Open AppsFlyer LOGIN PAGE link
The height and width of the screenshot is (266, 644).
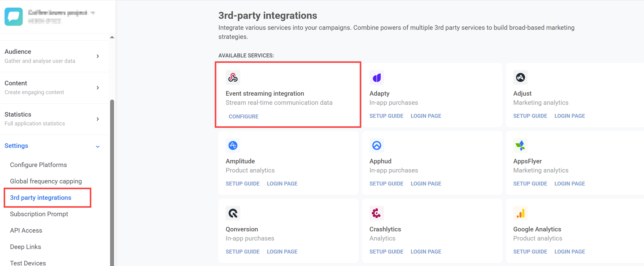(x=570, y=184)
